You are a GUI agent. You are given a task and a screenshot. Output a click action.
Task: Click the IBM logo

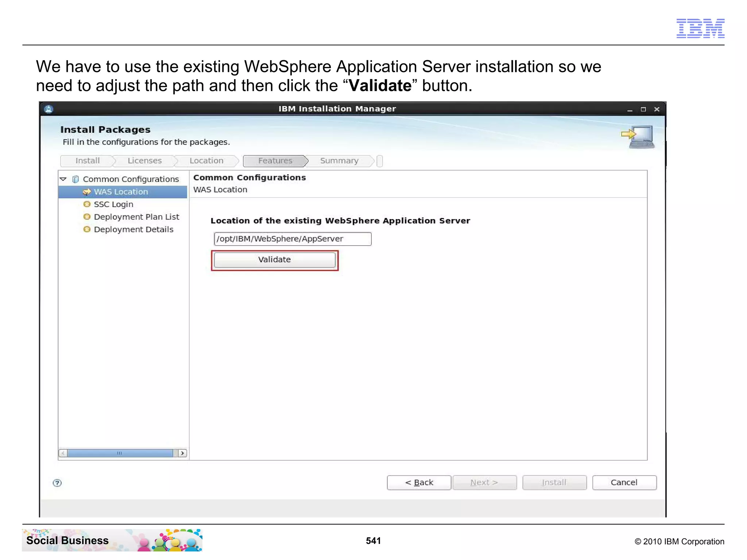pos(700,28)
